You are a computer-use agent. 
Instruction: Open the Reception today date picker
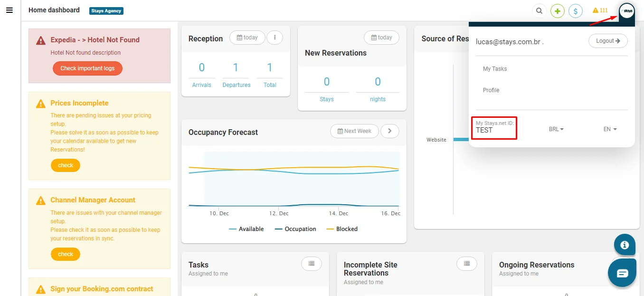click(x=247, y=38)
